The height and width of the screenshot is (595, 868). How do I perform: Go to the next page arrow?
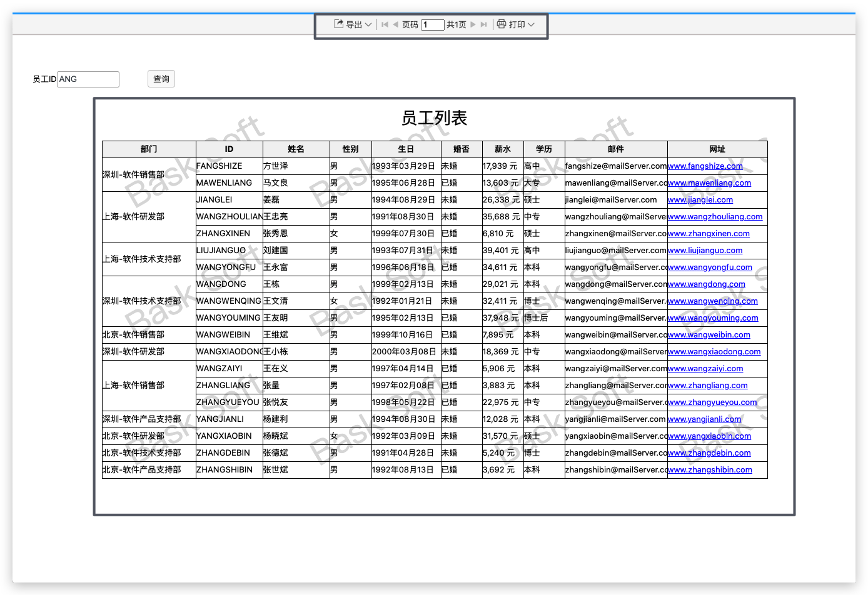pos(473,24)
